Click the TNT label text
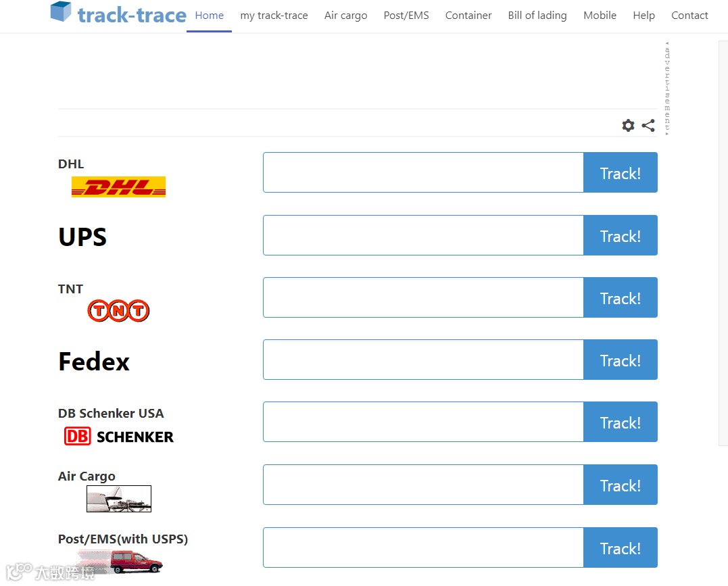Screen dimensions: 728x586 [x=70, y=289]
